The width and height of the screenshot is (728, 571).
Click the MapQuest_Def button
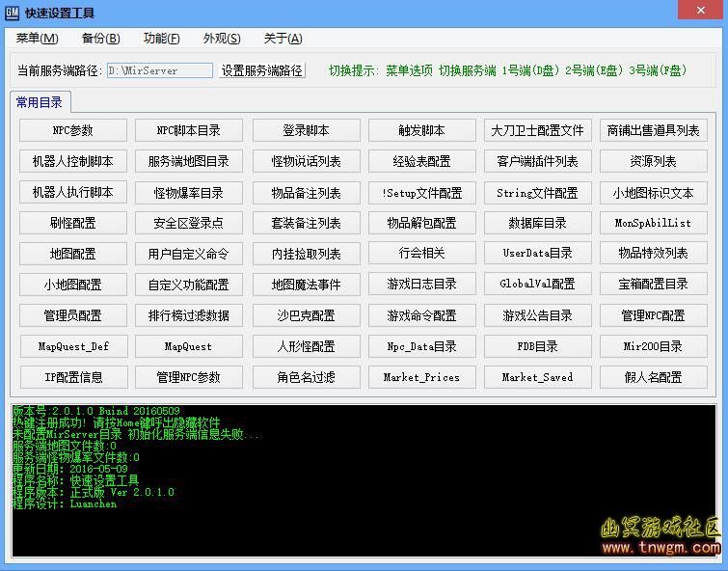pos(73,346)
